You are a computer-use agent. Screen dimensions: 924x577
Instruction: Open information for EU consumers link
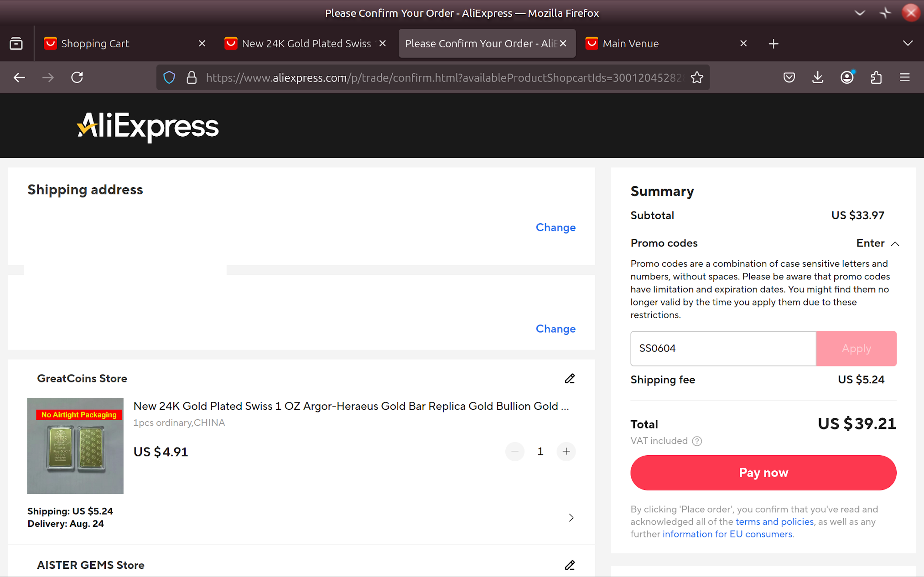(727, 534)
